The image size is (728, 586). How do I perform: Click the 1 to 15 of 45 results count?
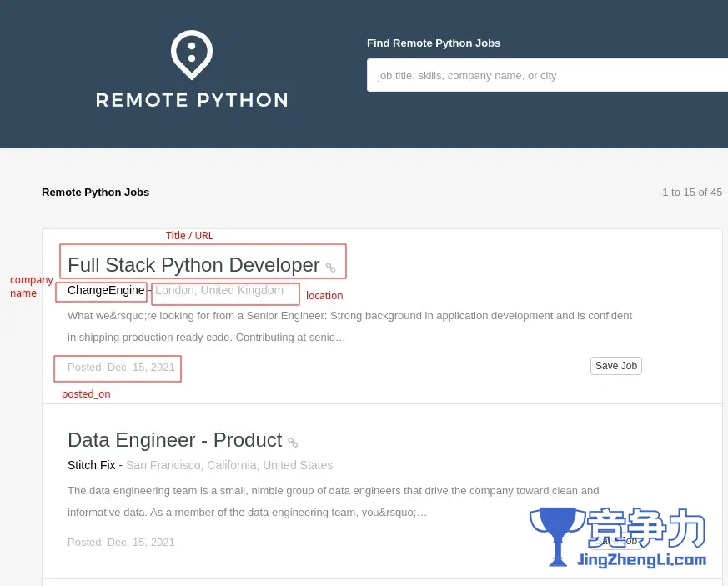tap(692, 192)
